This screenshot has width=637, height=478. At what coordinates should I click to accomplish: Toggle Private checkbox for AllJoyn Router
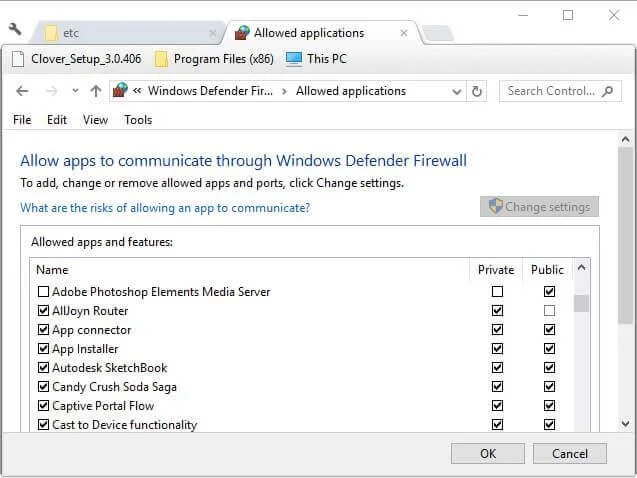tap(497, 311)
